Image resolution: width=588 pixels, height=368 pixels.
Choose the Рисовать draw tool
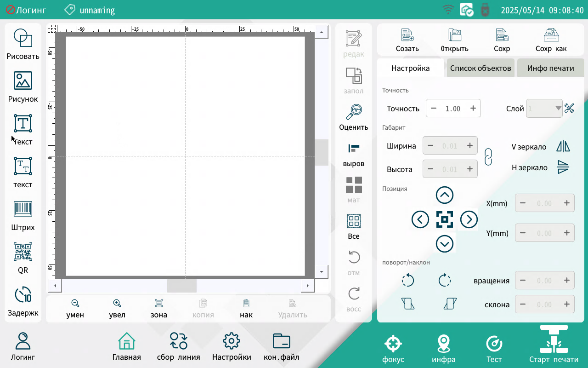pos(23,39)
